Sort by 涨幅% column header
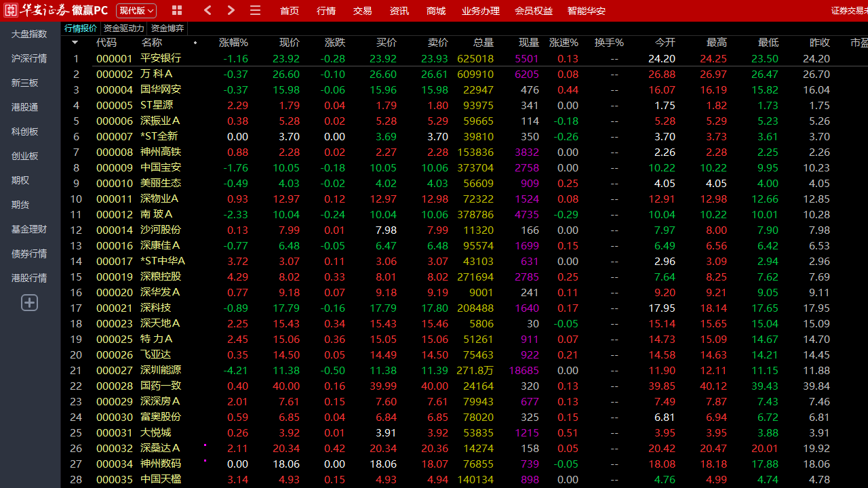The height and width of the screenshot is (488, 868). [x=233, y=43]
